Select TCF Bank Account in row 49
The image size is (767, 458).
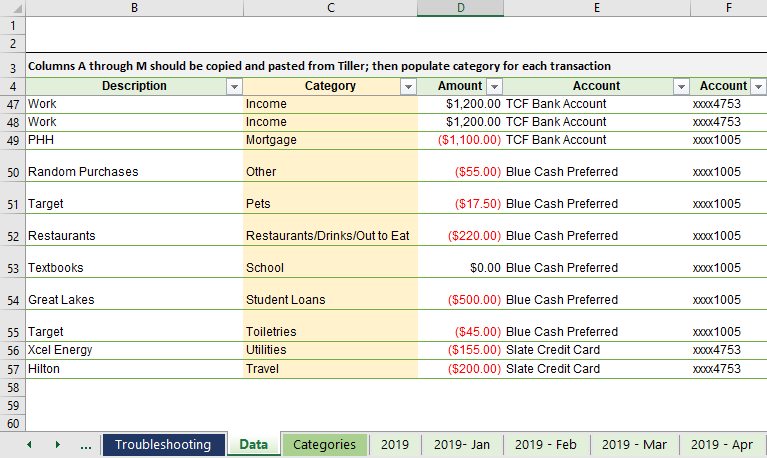(x=597, y=140)
